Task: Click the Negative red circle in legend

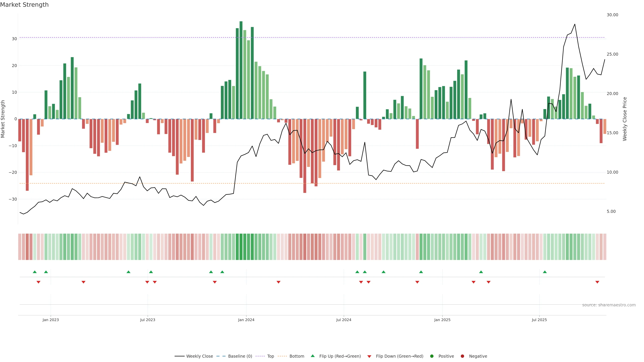Action: 462,356
